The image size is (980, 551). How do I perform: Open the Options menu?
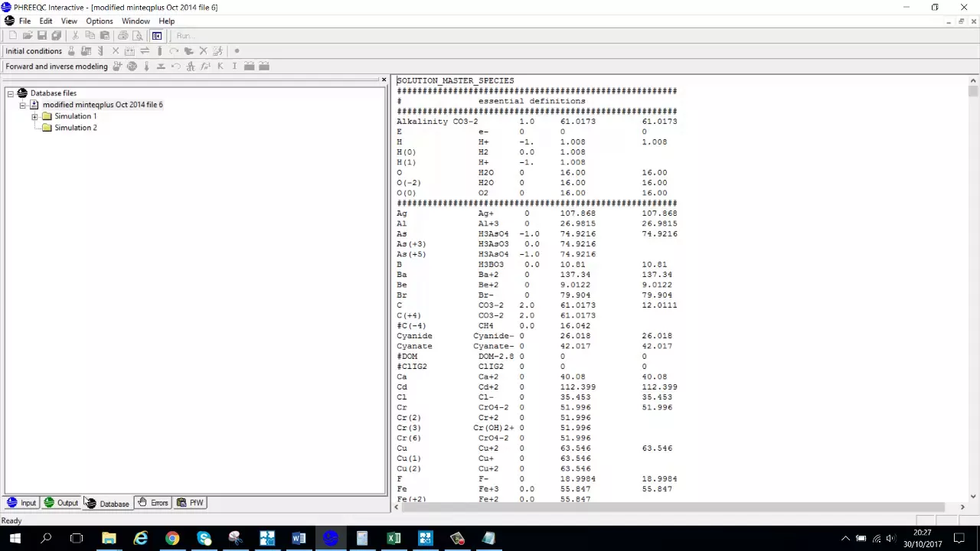(100, 21)
